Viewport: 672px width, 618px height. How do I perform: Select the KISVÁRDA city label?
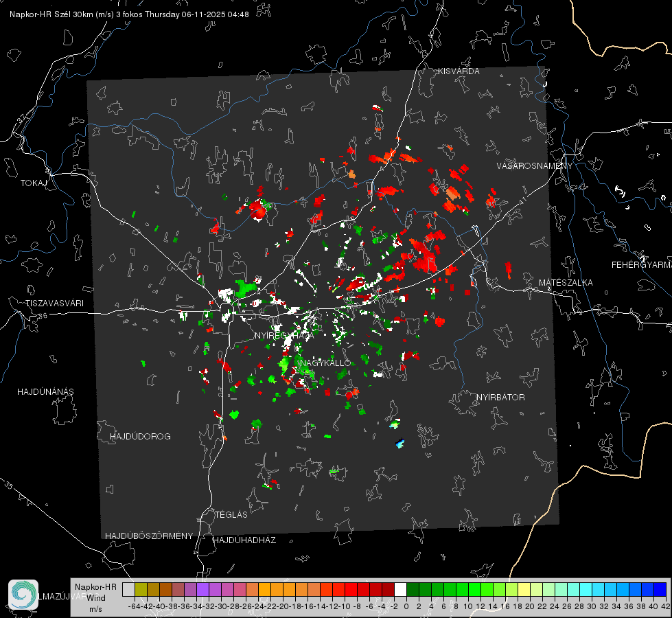459,71
